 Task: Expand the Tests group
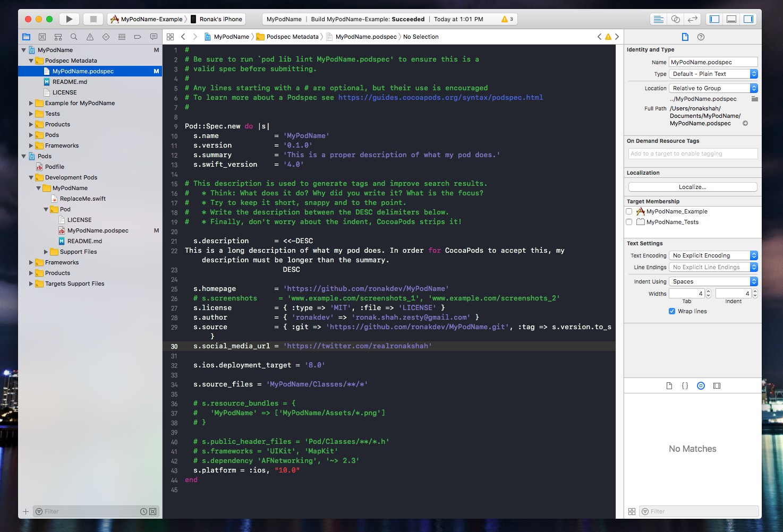[31, 114]
